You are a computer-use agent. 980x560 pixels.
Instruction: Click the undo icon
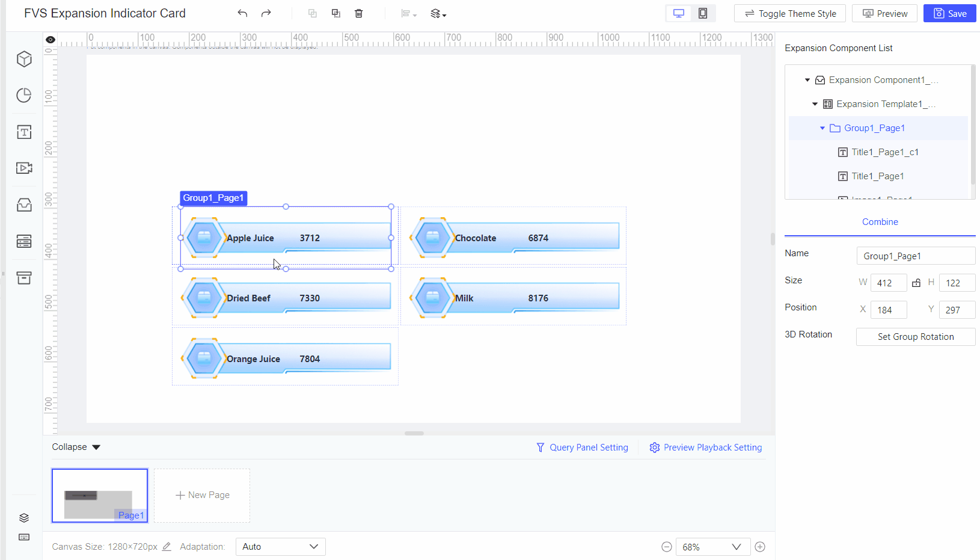pyautogui.click(x=242, y=13)
